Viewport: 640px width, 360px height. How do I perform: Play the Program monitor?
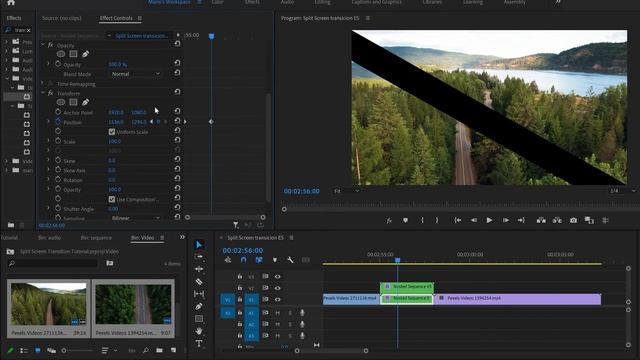[x=489, y=220]
